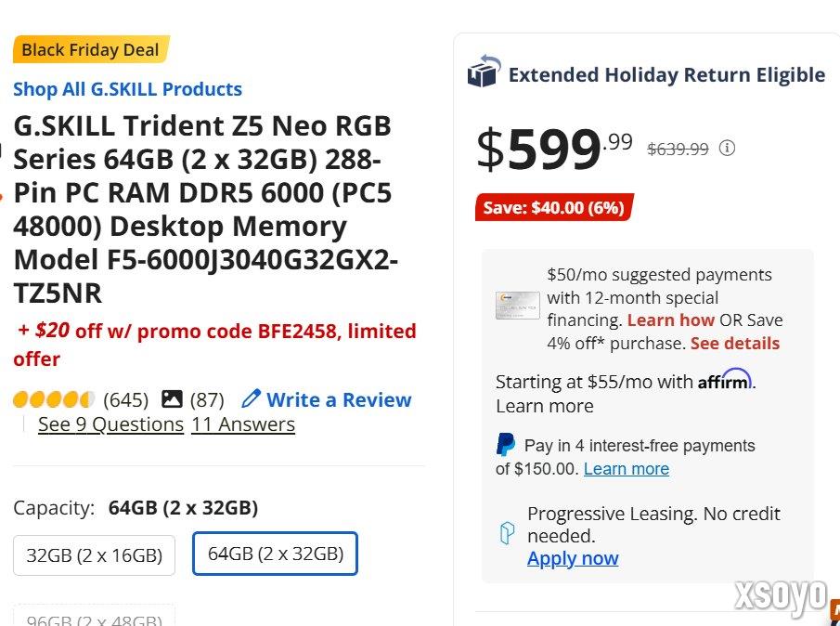This screenshot has width=840, height=626.
Task: Click Learn how financing link
Action: click(x=670, y=320)
